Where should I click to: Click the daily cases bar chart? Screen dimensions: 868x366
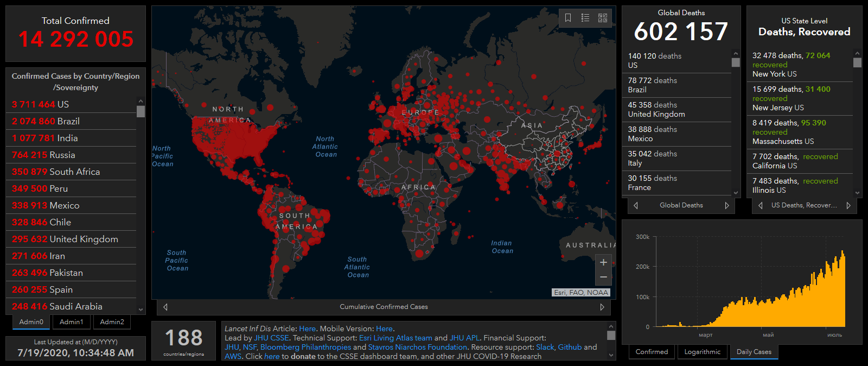(750, 288)
